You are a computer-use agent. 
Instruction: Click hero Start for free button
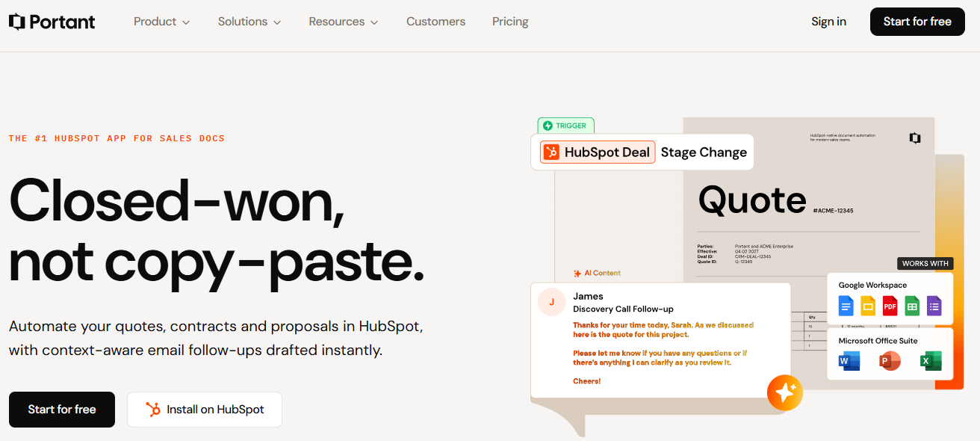[62, 410]
